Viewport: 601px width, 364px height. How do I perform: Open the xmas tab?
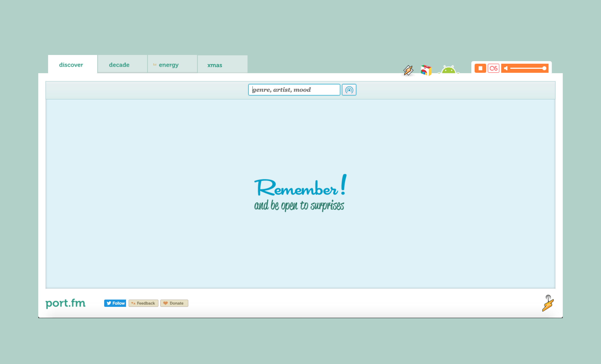pos(222,64)
